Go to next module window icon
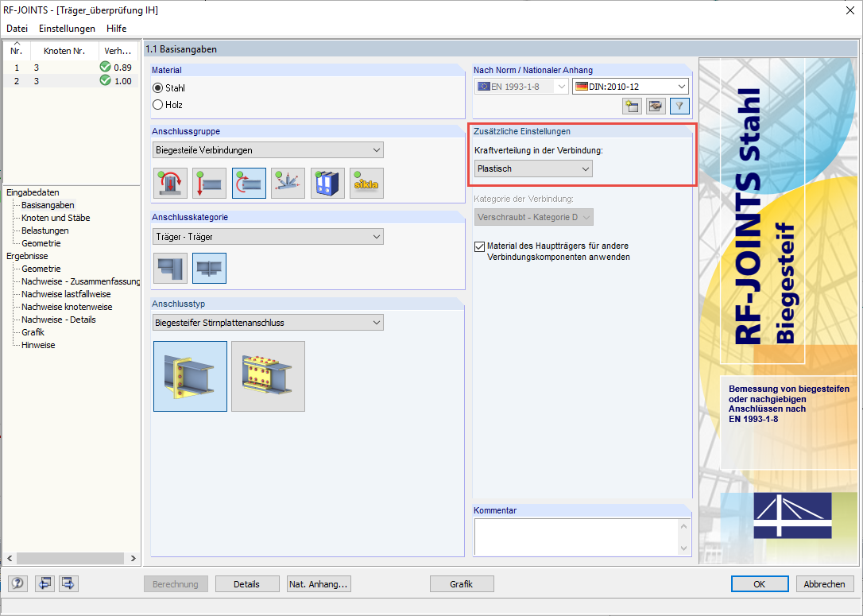 pyautogui.click(x=69, y=583)
